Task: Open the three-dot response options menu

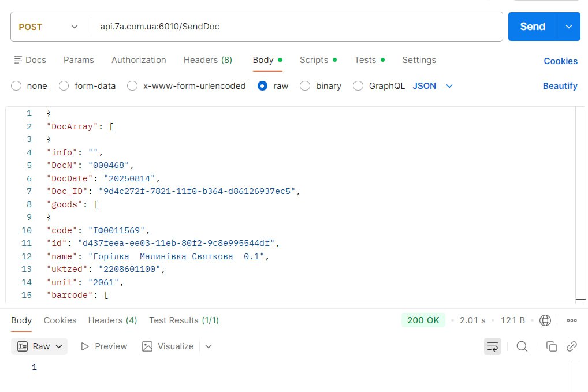Action: pyautogui.click(x=572, y=320)
